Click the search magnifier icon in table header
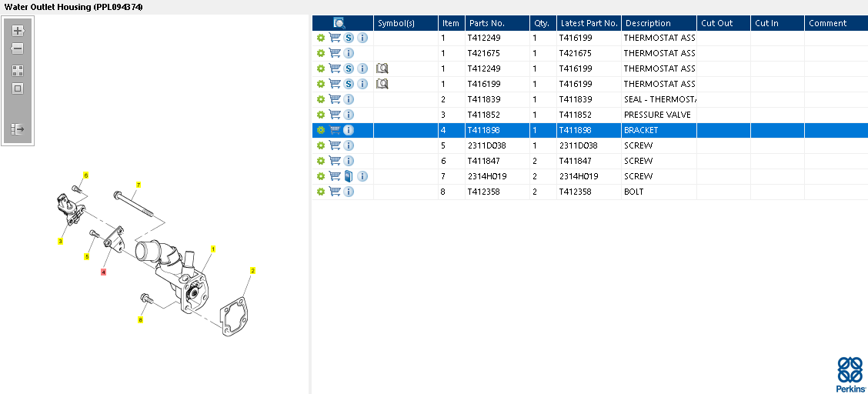The width and height of the screenshot is (868, 394). coord(339,22)
